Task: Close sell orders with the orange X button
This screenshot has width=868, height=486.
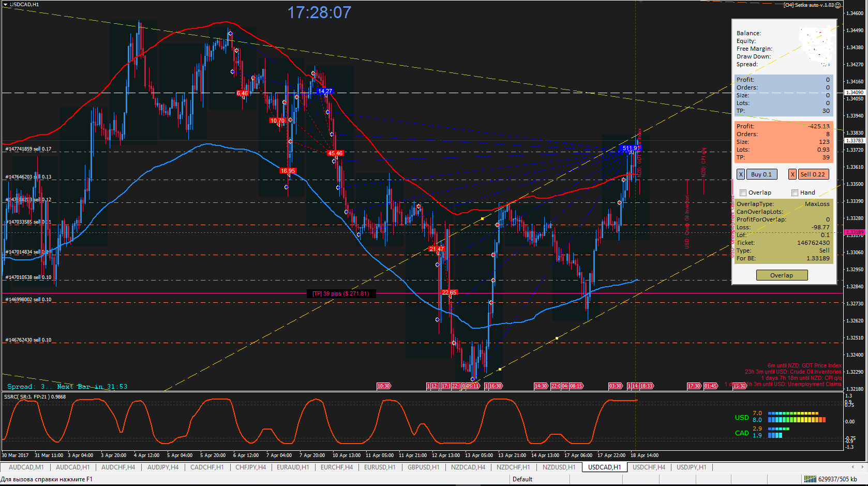Action: coord(792,174)
